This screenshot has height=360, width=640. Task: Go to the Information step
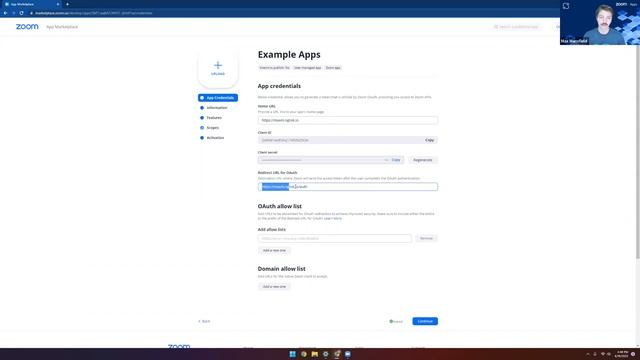pos(217,108)
